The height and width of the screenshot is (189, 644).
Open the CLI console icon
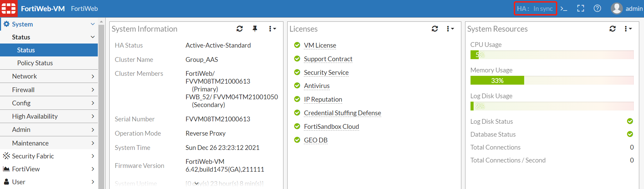564,8
